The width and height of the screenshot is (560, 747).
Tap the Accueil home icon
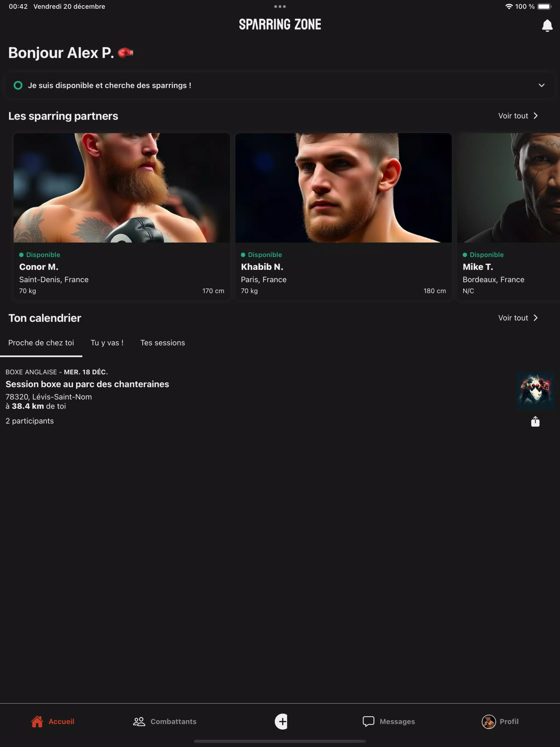(x=37, y=721)
